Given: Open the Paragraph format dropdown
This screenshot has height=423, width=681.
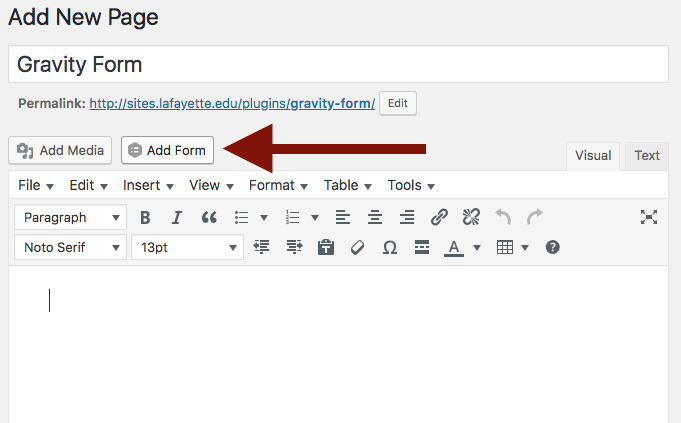Looking at the screenshot, I should pos(70,217).
